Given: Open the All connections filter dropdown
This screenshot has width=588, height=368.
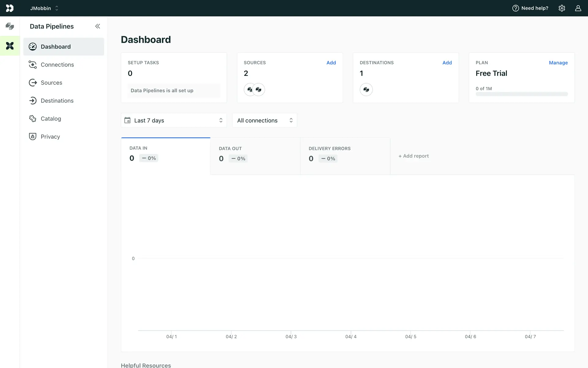Looking at the screenshot, I should (x=265, y=121).
